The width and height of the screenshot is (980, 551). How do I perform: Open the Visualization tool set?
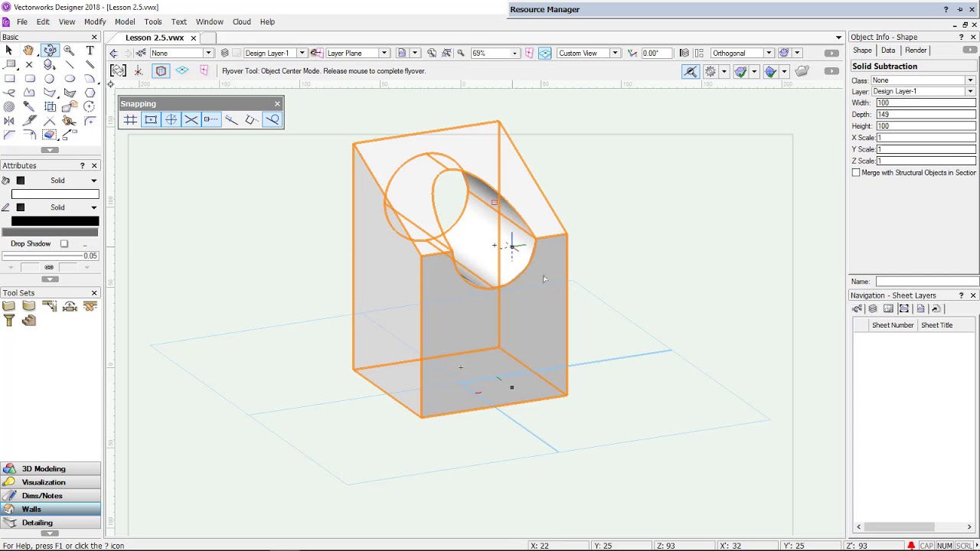coord(51,482)
